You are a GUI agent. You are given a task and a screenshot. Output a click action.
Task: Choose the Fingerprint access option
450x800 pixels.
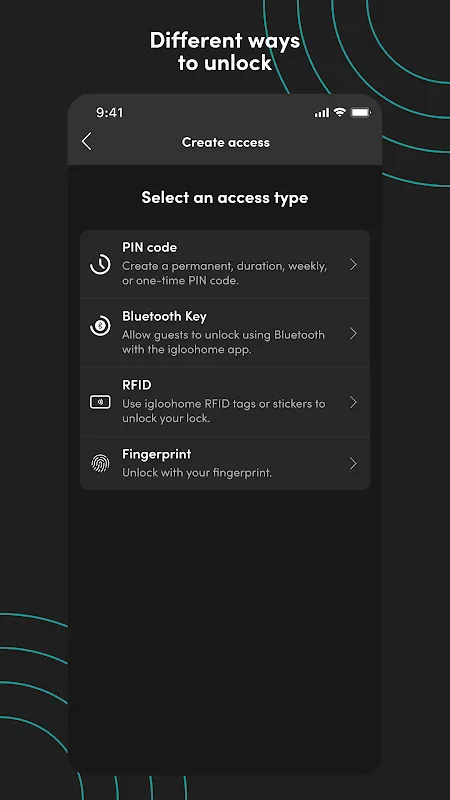tap(225, 464)
